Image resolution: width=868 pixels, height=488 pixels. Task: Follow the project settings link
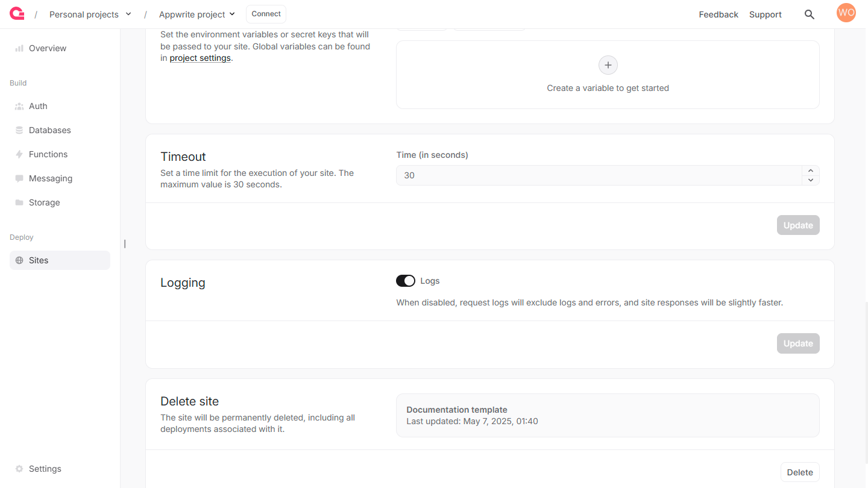coord(200,58)
